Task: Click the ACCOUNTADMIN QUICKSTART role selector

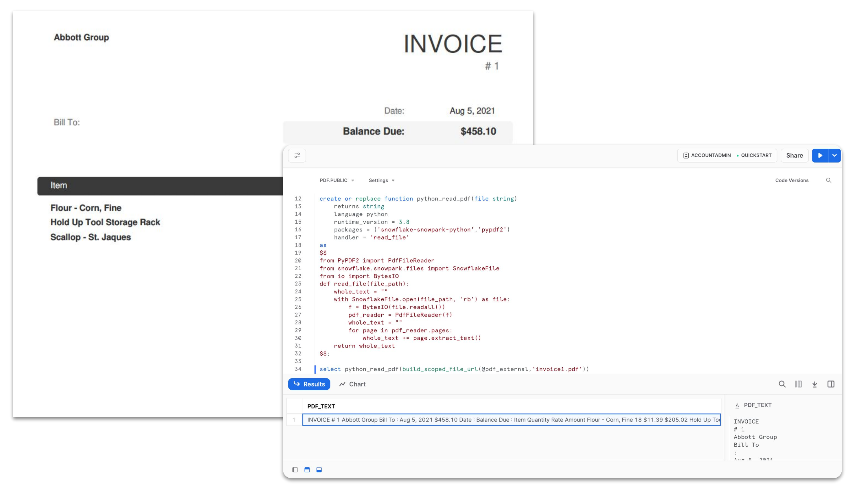Action: (x=727, y=155)
